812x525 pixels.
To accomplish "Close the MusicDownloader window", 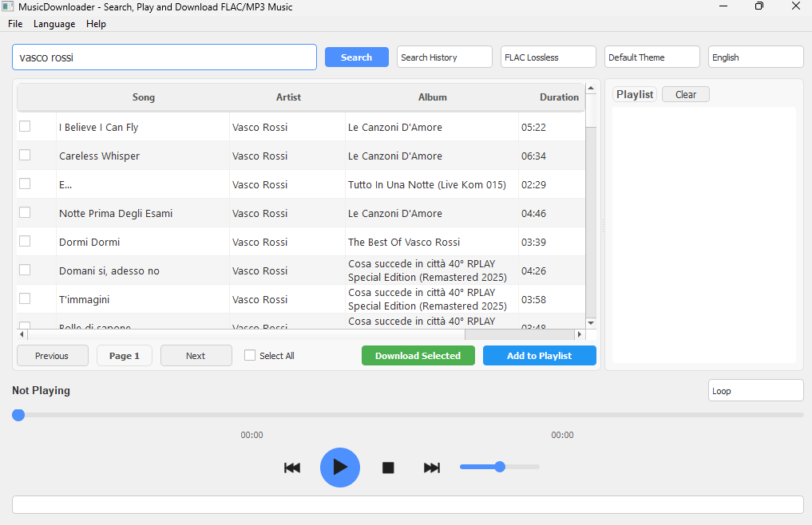I will [796, 6].
